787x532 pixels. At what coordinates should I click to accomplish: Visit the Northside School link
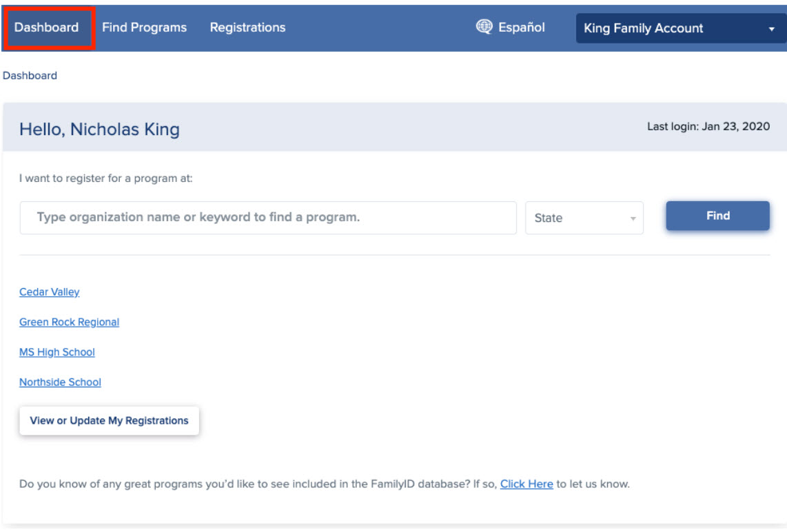[60, 382]
